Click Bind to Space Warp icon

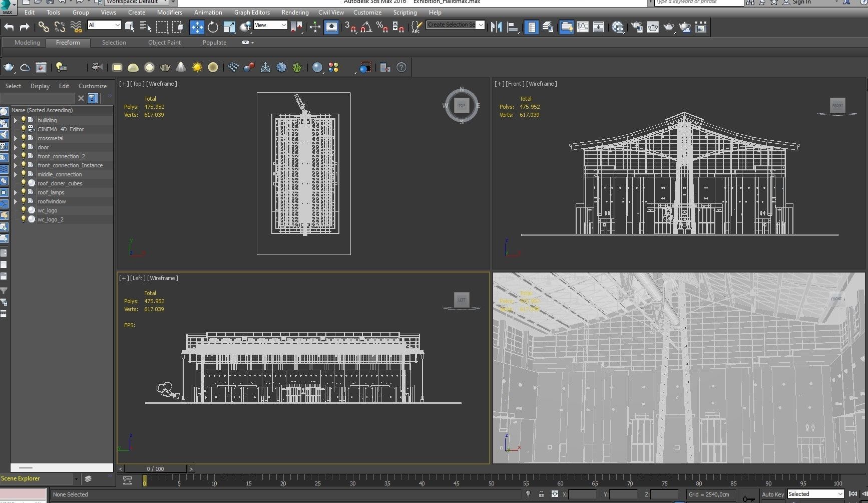click(x=76, y=27)
